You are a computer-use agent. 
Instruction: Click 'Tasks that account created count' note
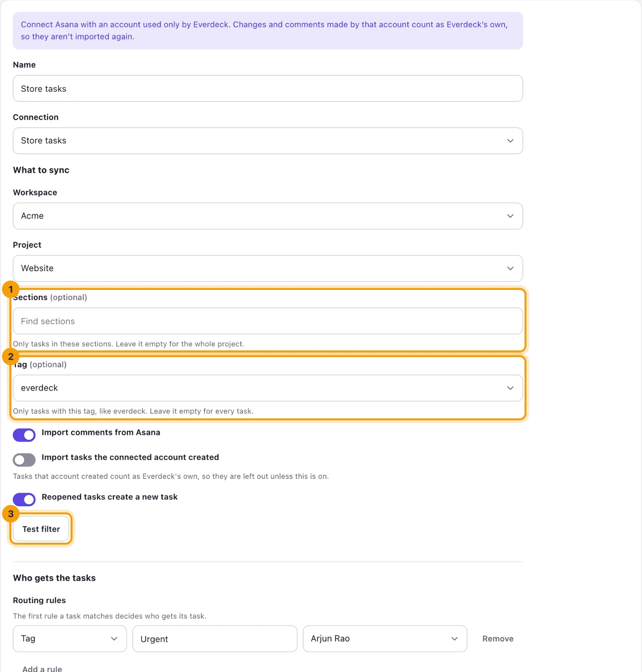pos(171,476)
